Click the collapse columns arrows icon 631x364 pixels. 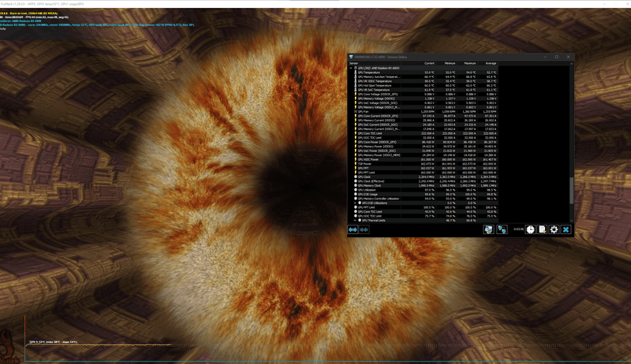pyautogui.click(x=364, y=229)
